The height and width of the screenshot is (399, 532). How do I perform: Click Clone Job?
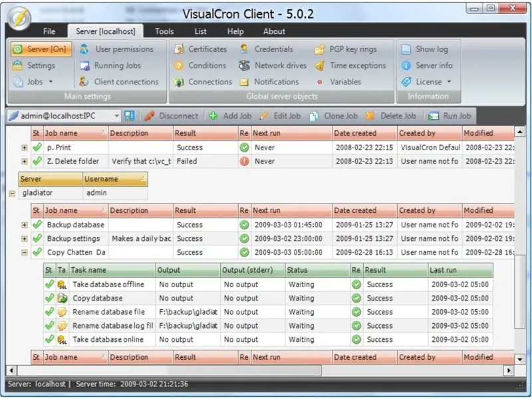click(x=334, y=116)
